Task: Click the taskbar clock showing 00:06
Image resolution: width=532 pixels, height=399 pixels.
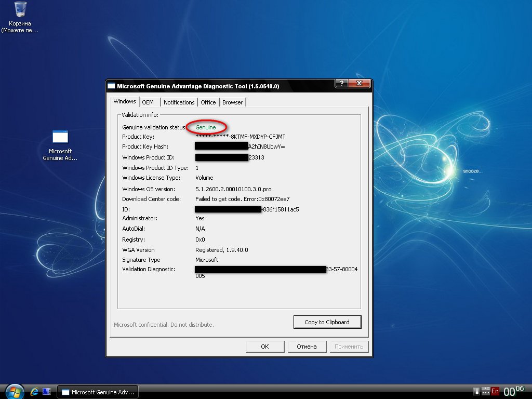Action: pos(514,391)
